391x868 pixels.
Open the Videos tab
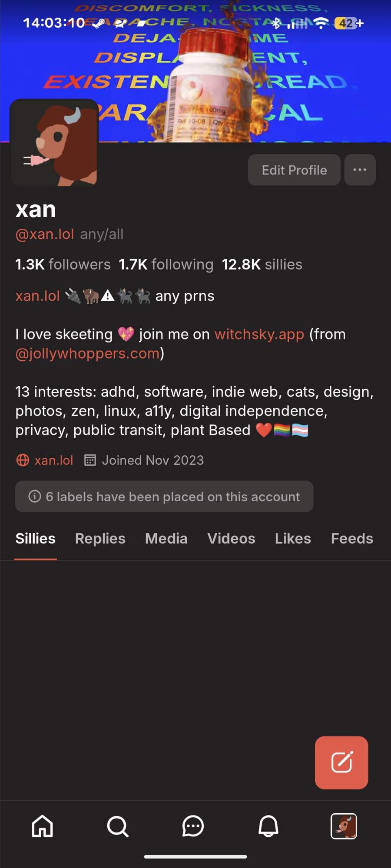point(231,539)
